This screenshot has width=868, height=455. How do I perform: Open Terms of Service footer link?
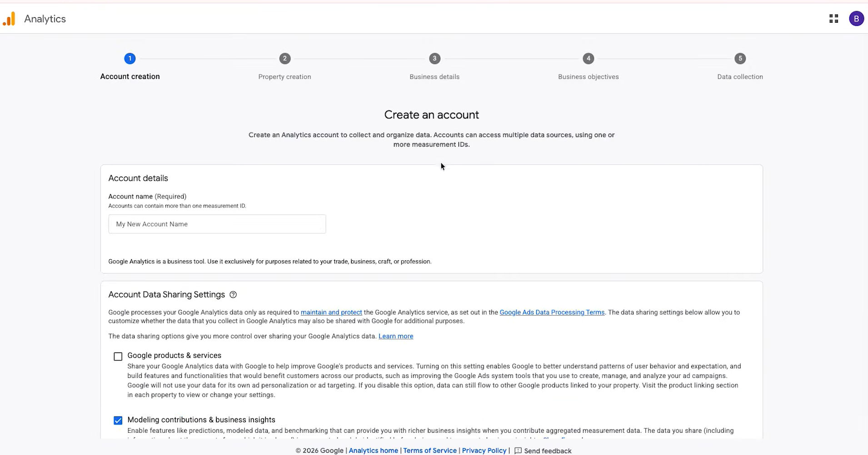[430, 450]
